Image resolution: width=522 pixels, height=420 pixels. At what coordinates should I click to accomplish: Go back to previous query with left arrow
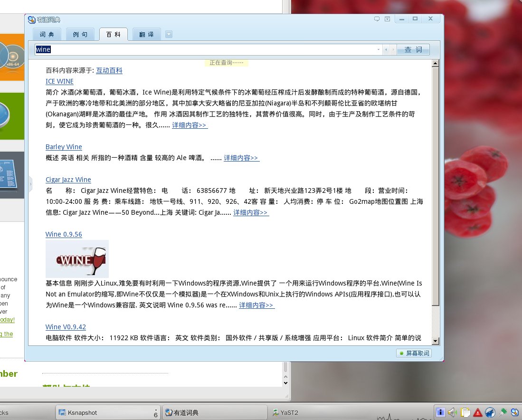point(386,49)
